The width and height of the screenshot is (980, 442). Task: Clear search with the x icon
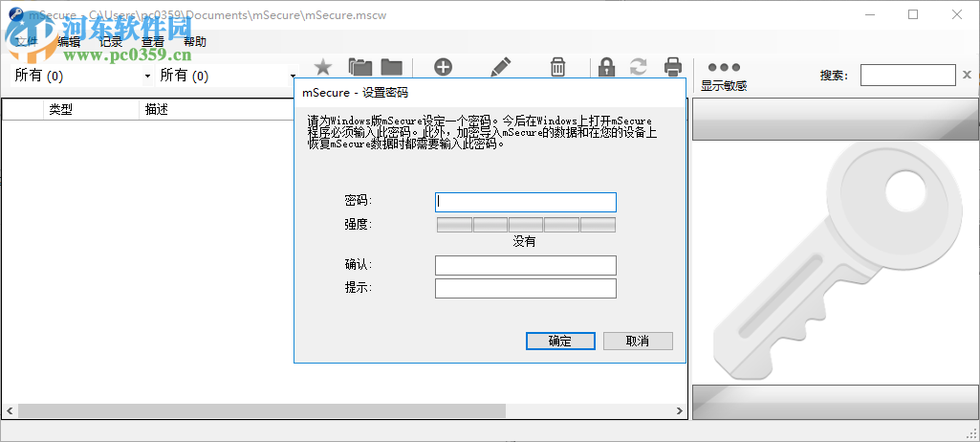coord(967,75)
